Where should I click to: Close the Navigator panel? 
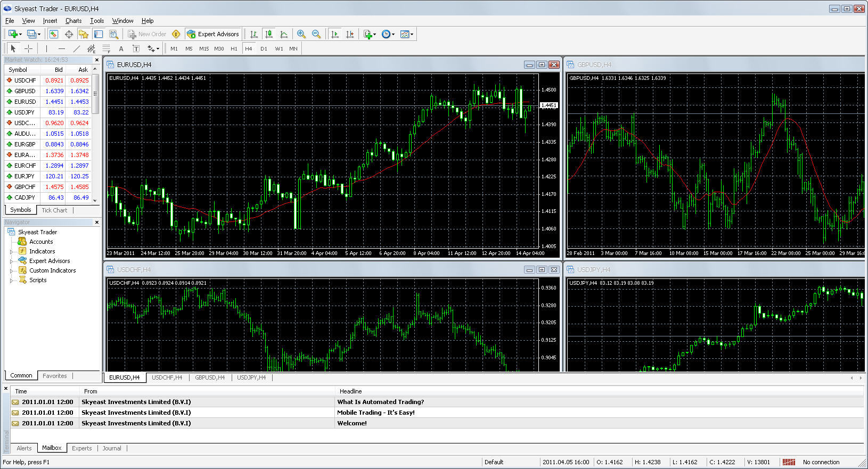coord(96,222)
